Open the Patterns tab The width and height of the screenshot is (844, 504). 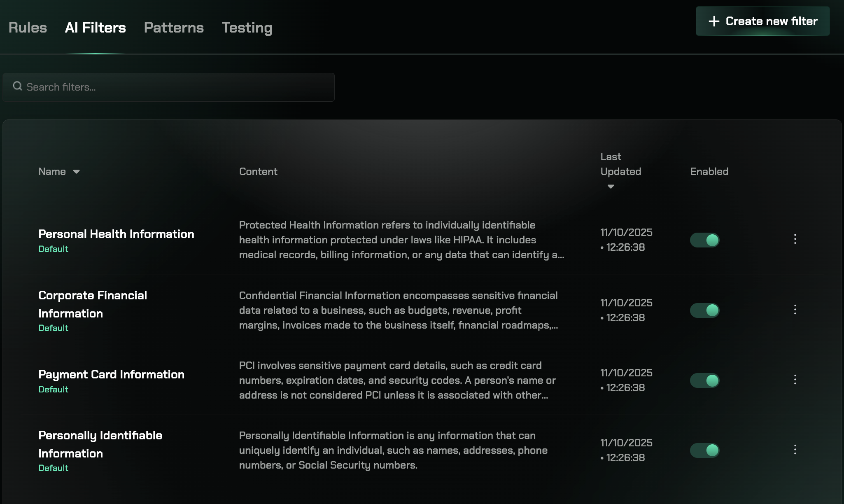tap(174, 28)
